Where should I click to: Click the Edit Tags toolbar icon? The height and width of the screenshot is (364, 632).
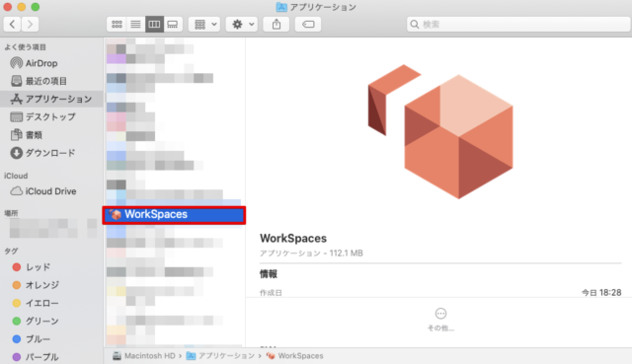click(308, 25)
